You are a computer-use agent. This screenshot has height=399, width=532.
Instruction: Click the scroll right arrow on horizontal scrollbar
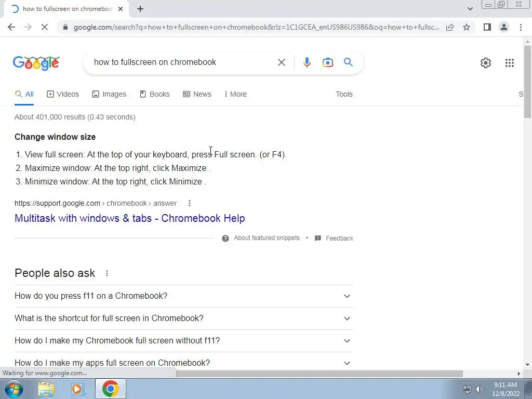click(519, 374)
